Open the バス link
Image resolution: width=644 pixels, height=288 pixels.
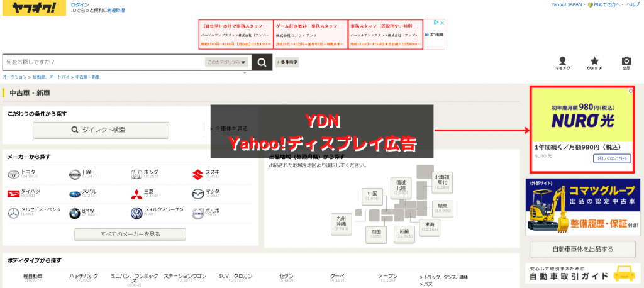pyautogui.click(x=428, y=284)
